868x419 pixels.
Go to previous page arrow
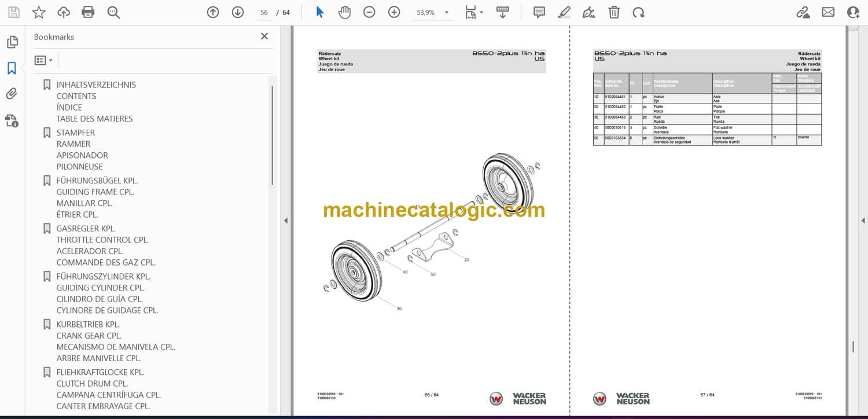click(213, 12)
